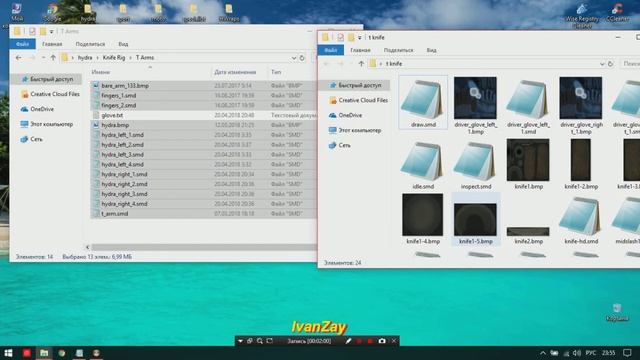640x360 pixels.
Task: Sort by the Дата изменения column header
Action: point(235,72)
